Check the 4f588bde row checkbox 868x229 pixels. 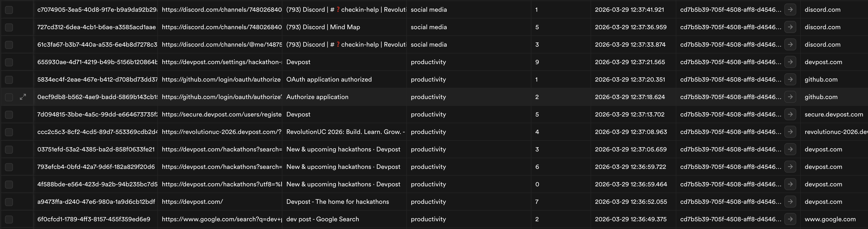click(x=9, y=184)
